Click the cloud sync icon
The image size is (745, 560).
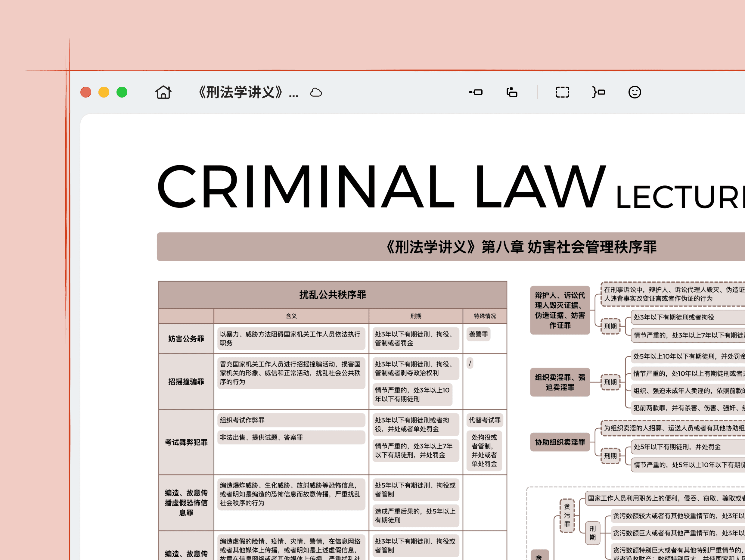(x=316, y=92)
